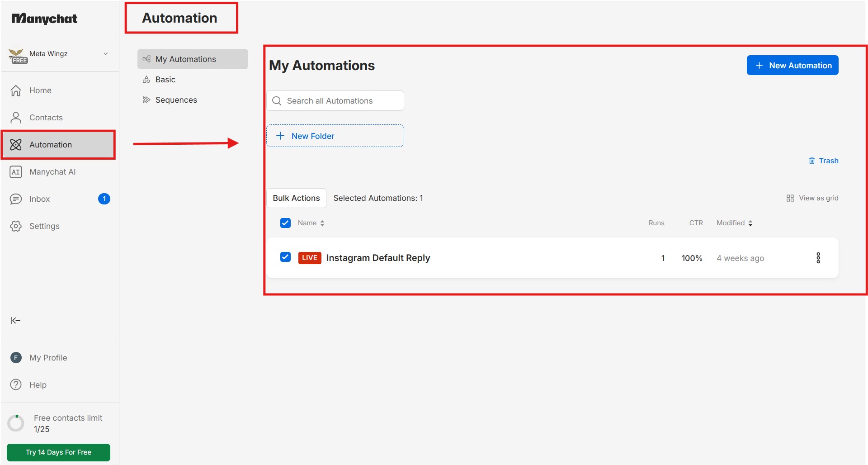The image size is (868, 465).
Task: Click the My Automations flow icon
Action: coord(146,59)
